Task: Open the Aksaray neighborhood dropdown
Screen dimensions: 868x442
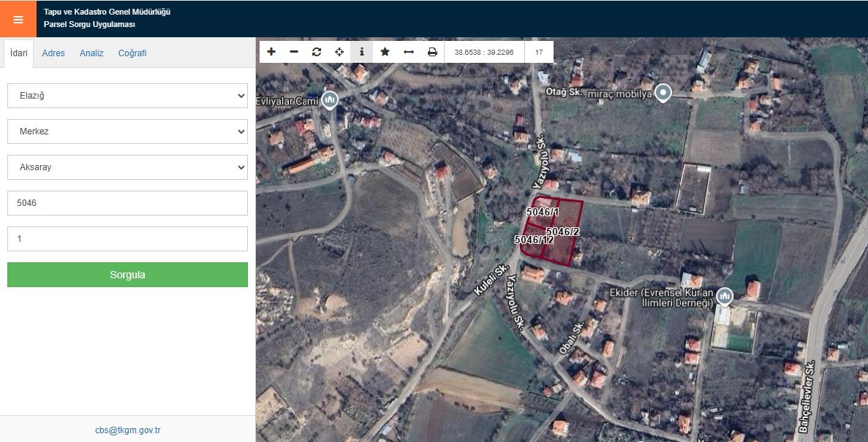Action: pos(127,167)
